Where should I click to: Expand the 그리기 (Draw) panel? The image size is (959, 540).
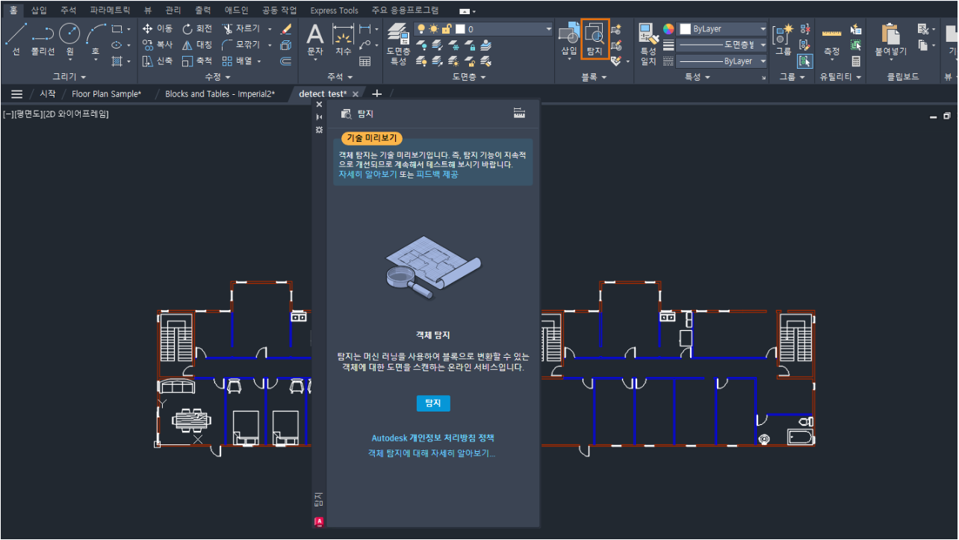pyautogui.click(x=68, y=76)
